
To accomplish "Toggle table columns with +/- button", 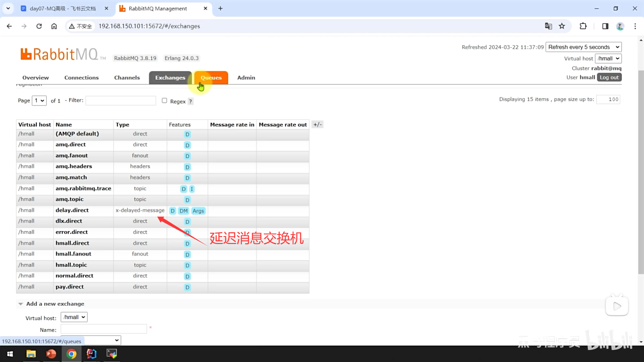I will 317,125.
